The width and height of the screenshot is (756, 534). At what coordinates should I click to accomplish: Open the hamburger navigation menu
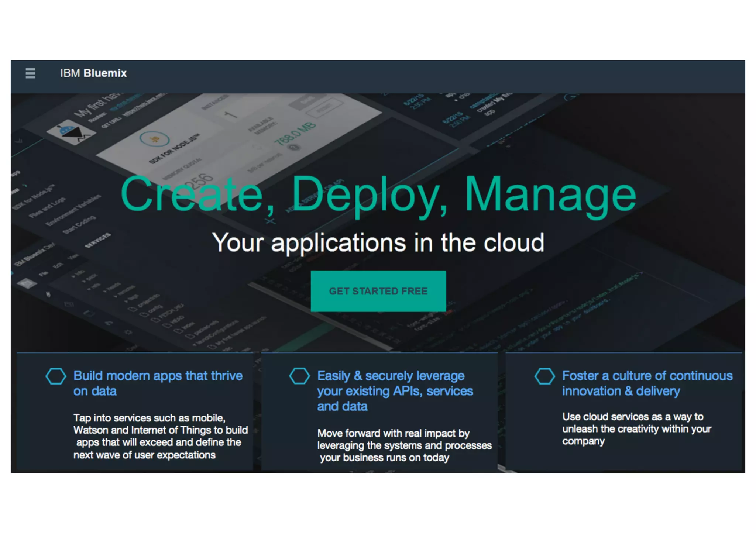[x=30, y=73]
